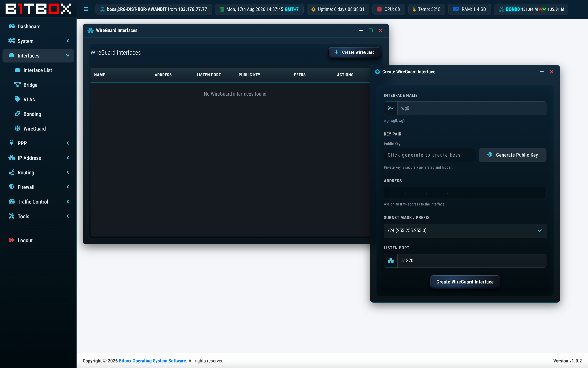Viewport: 588px width, 368px height.
Task: Open Bitbox Operating System Software footer link
Action: (x=152, y=361)
